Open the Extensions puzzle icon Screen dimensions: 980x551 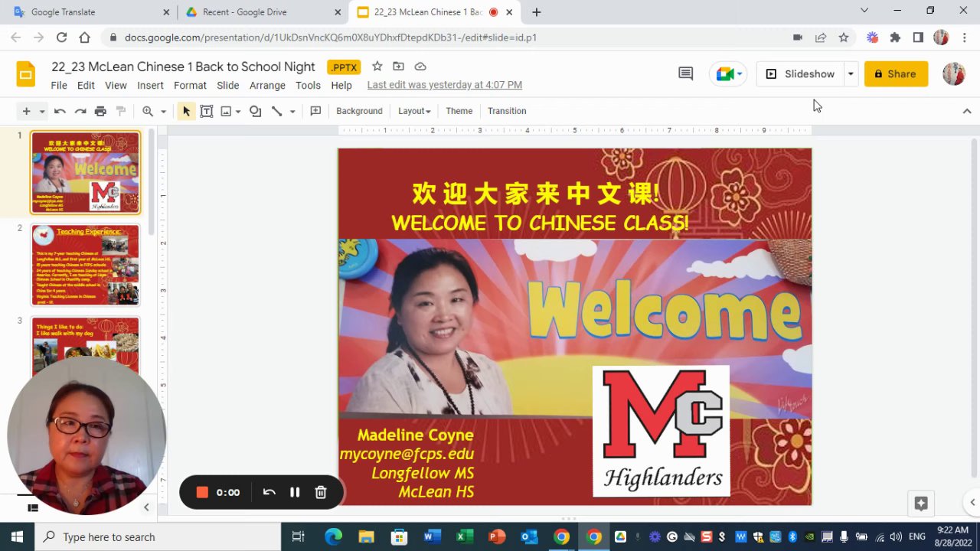pyautogui.click(x=895, y=37)
